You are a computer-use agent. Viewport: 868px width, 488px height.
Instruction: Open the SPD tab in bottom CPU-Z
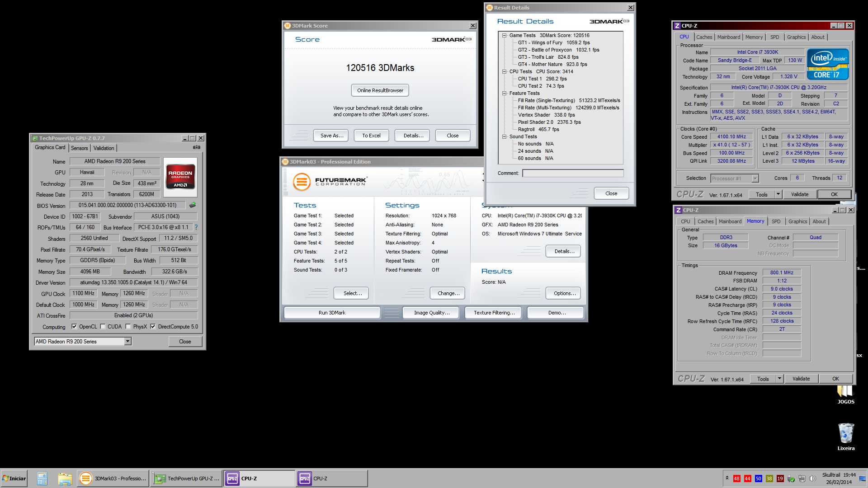pos(776,221)
